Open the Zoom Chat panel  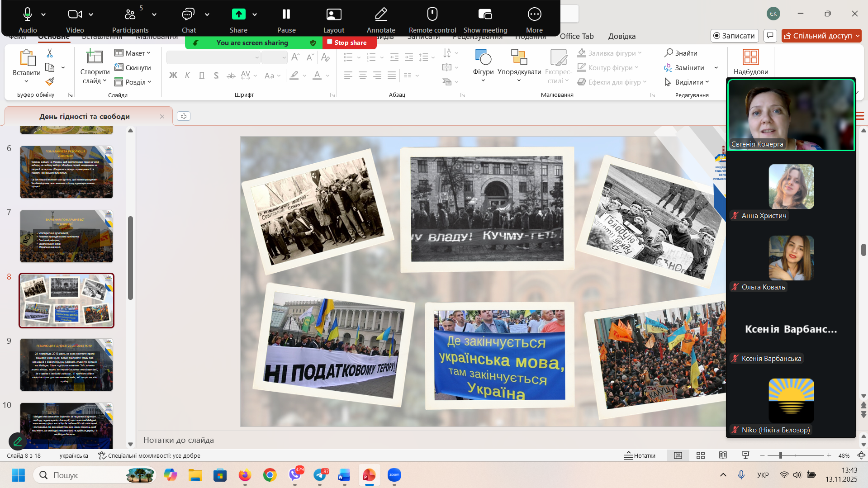pyautogui.click(x=188, y=15)
